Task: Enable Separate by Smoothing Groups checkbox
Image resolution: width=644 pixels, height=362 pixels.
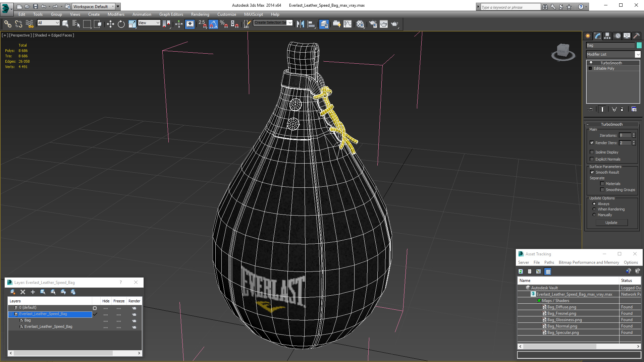Action: 602,189
